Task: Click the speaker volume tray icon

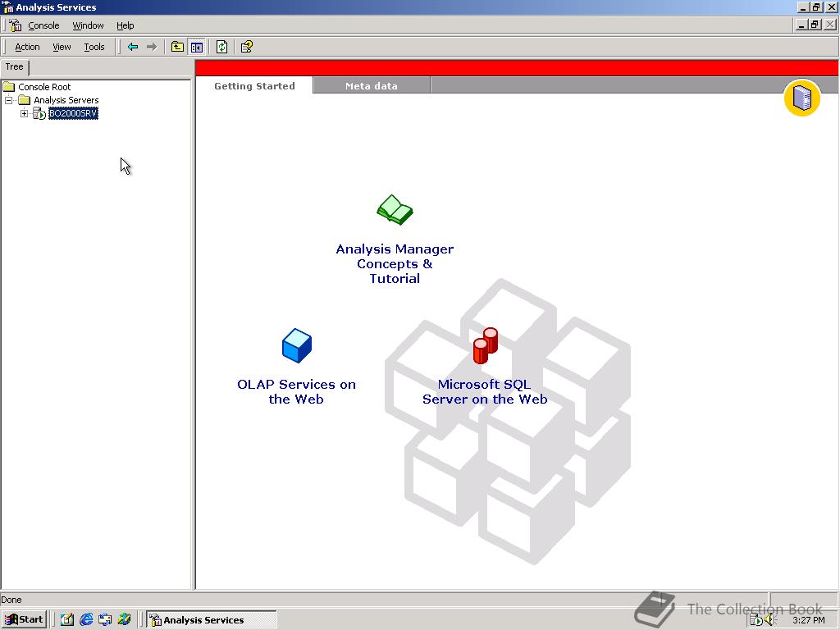Action: 770,620
